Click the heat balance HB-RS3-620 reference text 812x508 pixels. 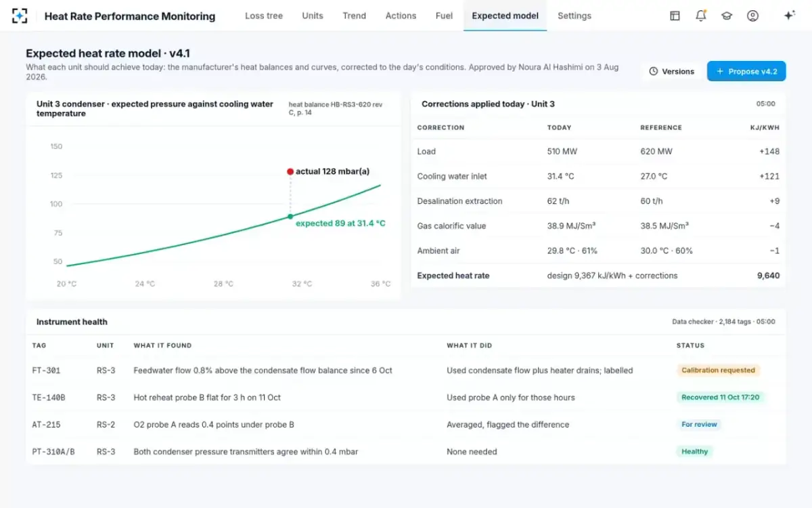pyautogui.click(x=336, y=108)
